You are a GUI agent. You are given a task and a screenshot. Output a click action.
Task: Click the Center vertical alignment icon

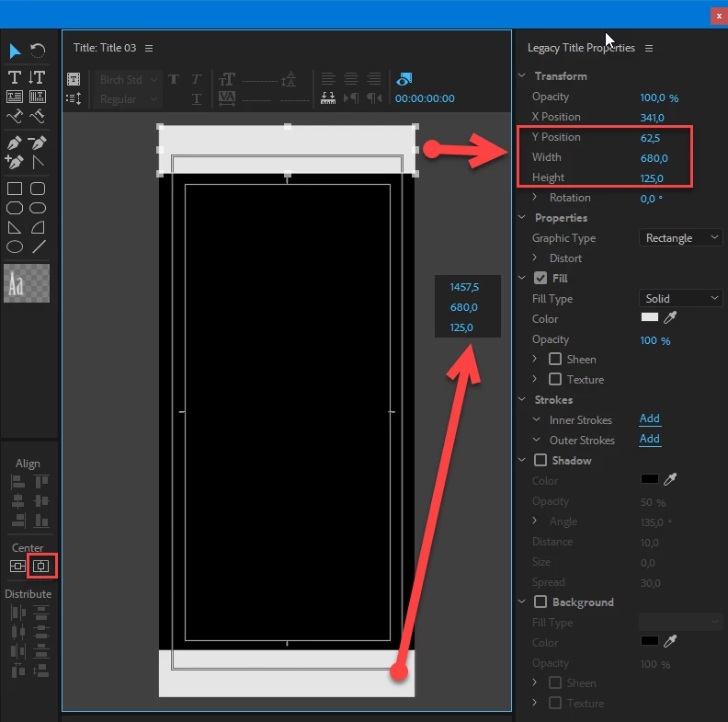point(40,566)
